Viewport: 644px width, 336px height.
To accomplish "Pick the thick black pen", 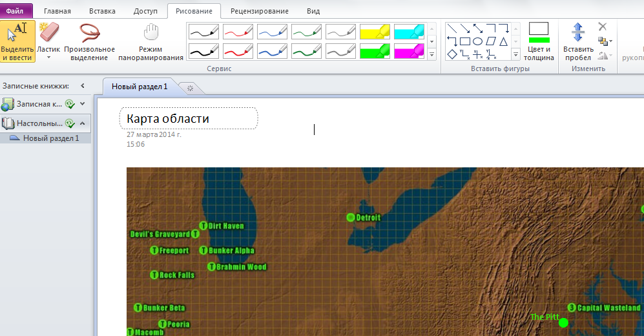I will 203,51.
